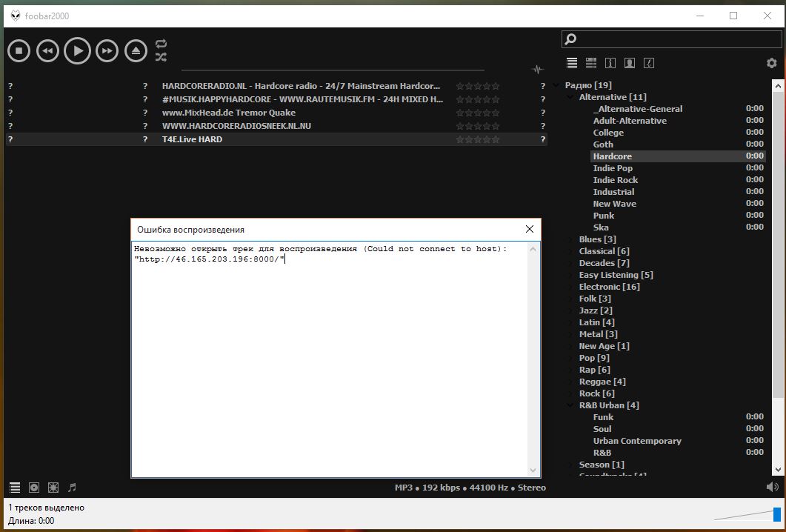Collapse the Alternative [11] category
The width and height of the screenshot is (786, 532).
click(570, 97)
